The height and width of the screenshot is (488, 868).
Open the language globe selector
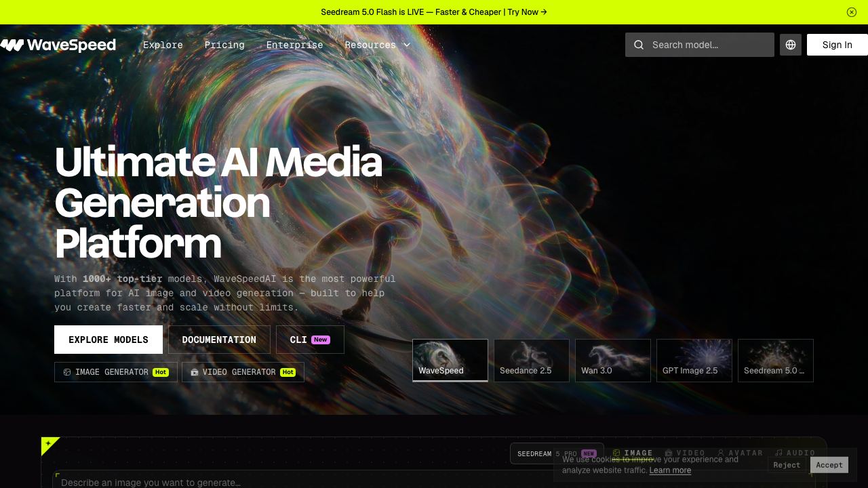pos(791,45)
